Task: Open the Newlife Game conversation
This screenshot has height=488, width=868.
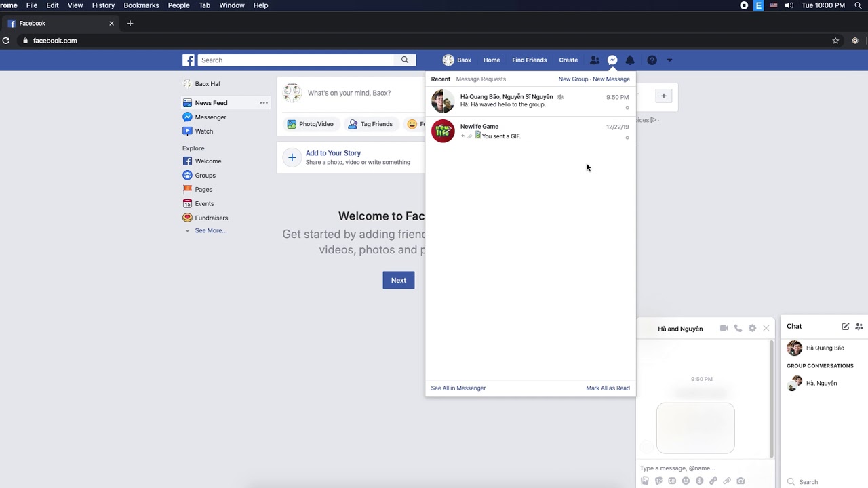Action: [530, 131]
